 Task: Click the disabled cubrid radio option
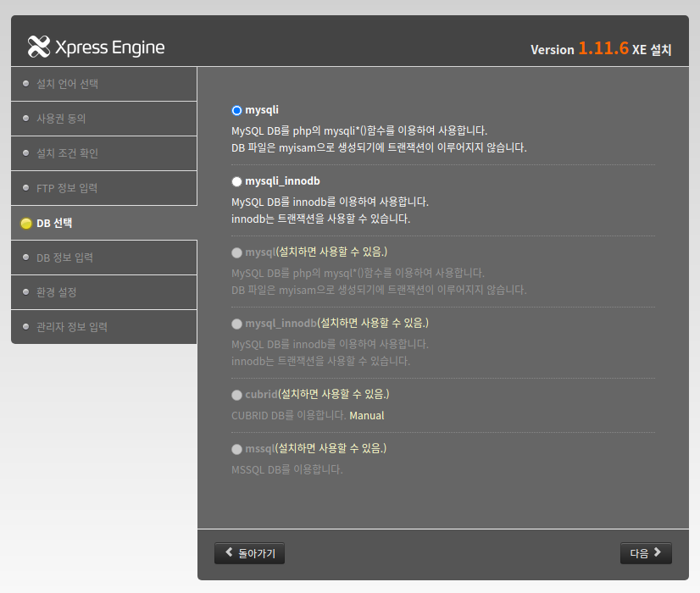(236, 395)
